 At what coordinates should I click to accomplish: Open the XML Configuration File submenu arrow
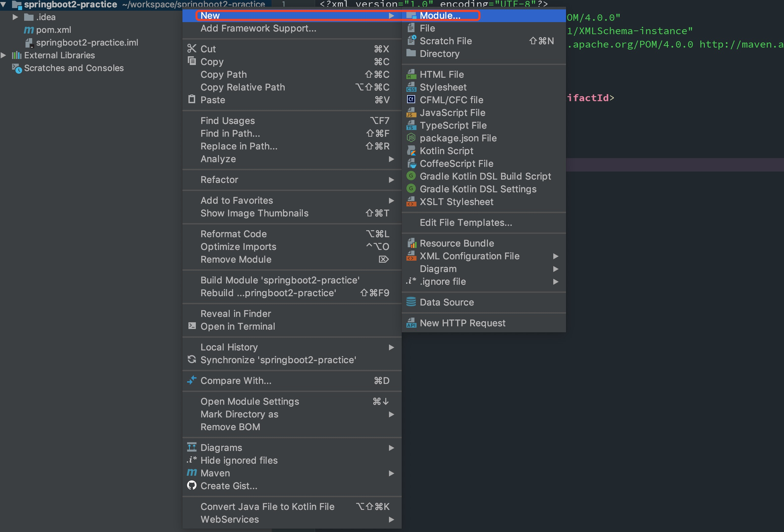point(555,256)
